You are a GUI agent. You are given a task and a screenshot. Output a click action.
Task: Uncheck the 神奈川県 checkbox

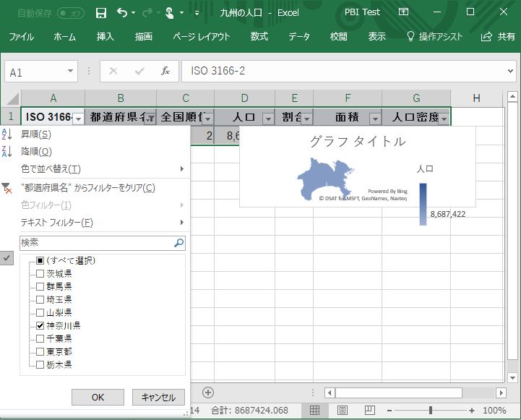[40, 325]
